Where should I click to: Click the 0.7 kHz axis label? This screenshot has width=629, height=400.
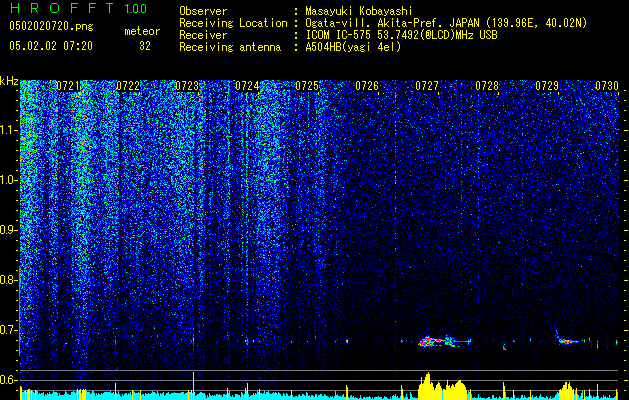(x=9, y=330)
